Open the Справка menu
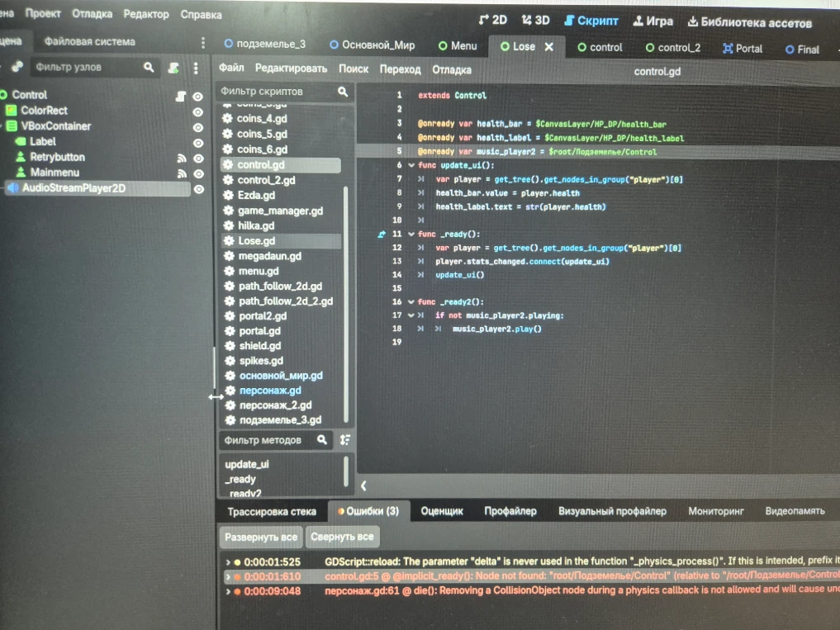Image resolution: width=840 pixels, height=630 pixels. [201, 15]
